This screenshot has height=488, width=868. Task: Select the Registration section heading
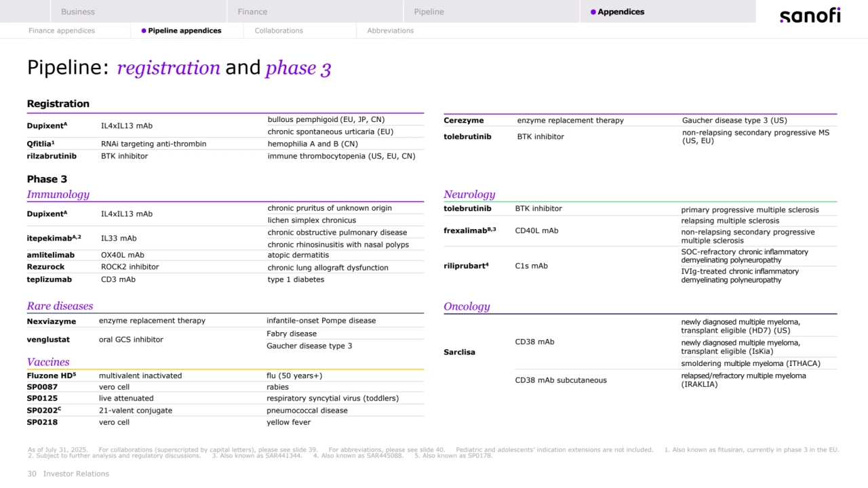pyautogui.click(x=58, y=104)
